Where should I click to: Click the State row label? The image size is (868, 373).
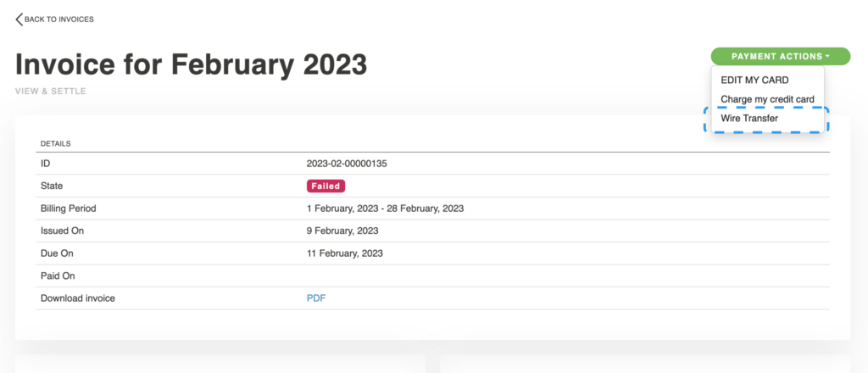pos(52,186)
